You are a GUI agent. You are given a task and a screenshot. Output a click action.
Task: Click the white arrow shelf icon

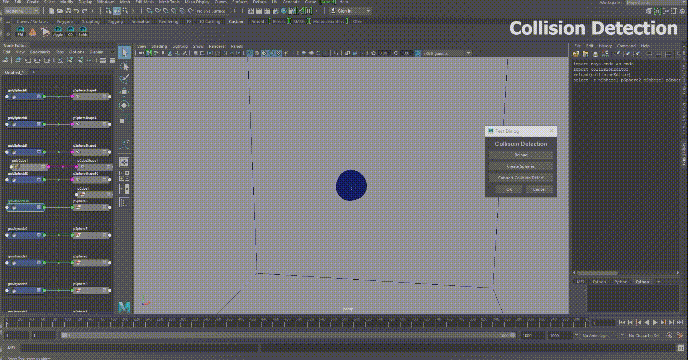point(45,32)
